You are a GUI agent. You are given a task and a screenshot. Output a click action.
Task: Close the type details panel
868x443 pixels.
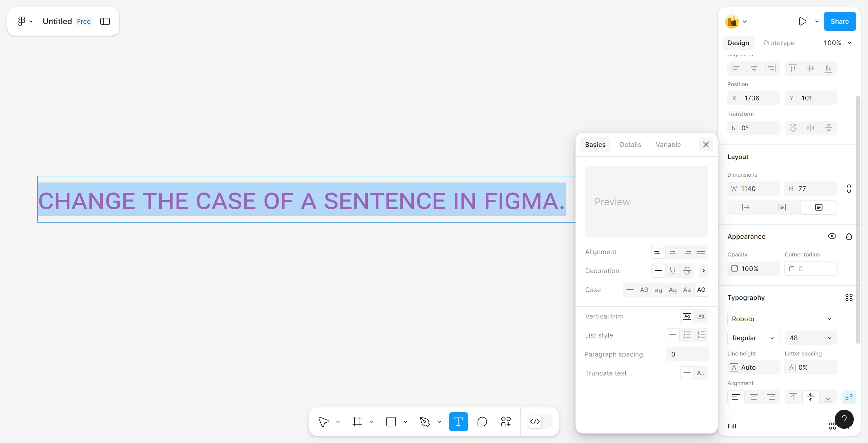click(x=706, y=145)
